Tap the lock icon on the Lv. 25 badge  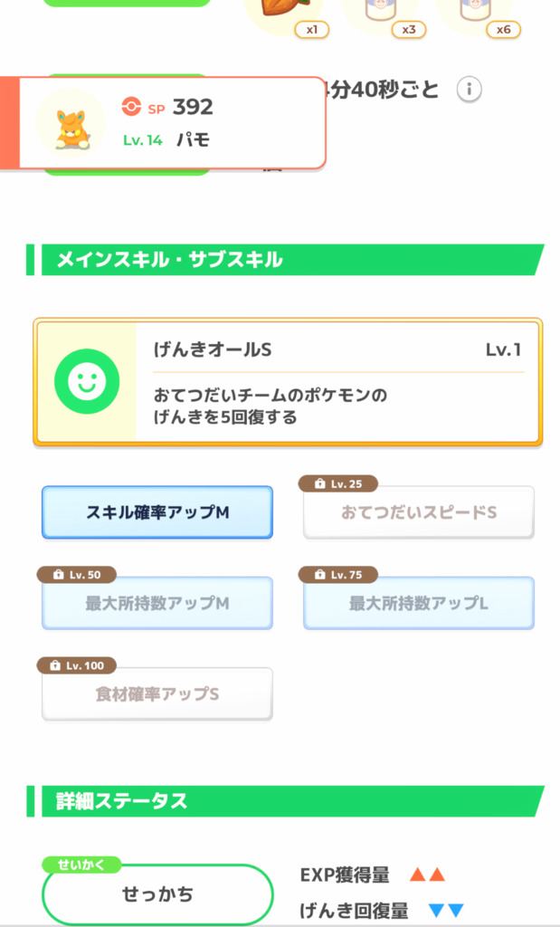pos(319,484)
